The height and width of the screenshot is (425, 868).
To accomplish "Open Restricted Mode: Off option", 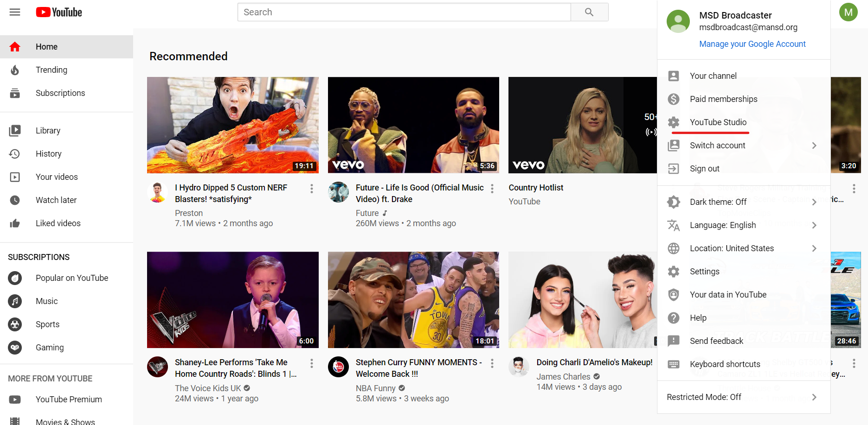I will pos(744,397).
